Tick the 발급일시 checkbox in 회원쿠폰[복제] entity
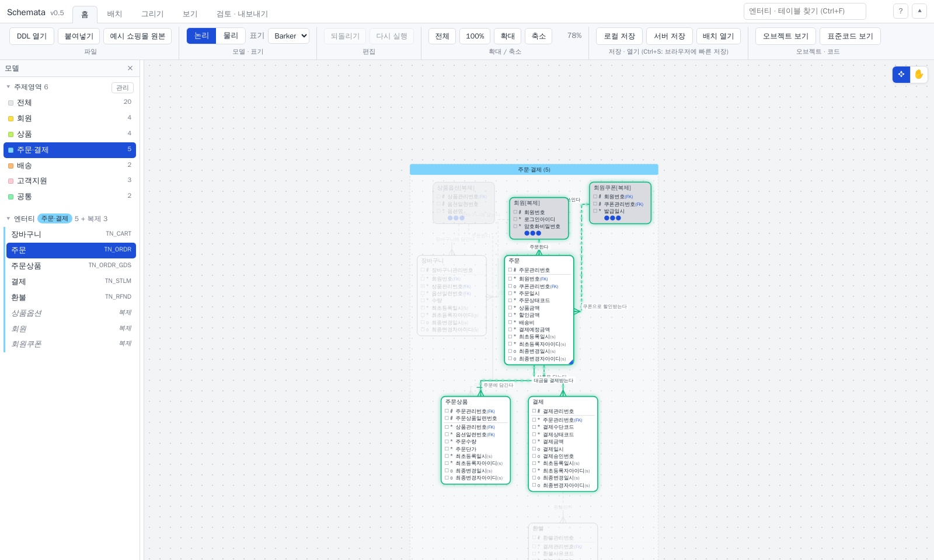 pyautogui.click(x=595, y=211)
